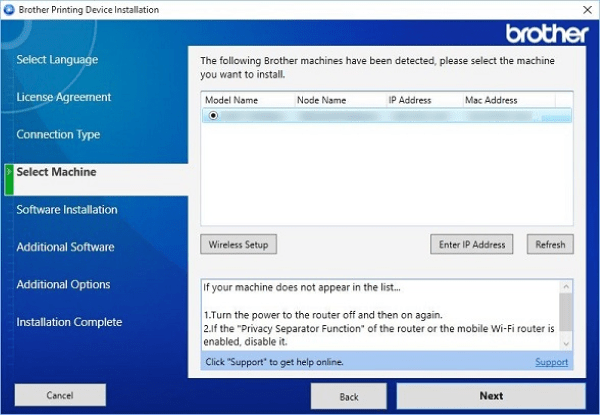Click the Mac Address column header

(x=509, y=100)
